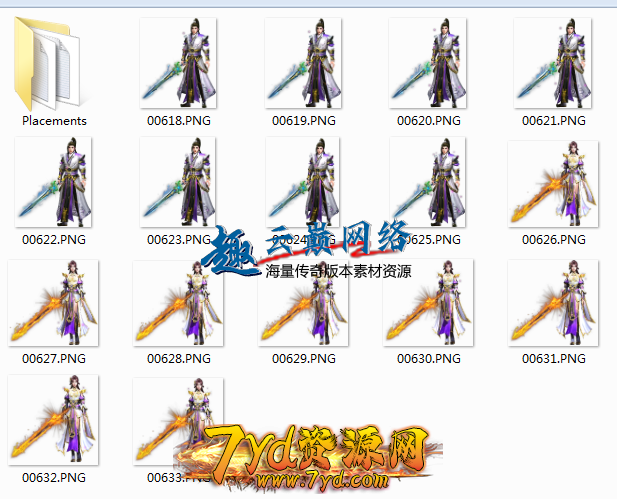The width and height of the screenshot is (617, 499).
Task: Click the 00620.PNG file name
Action: pos(429,121)
